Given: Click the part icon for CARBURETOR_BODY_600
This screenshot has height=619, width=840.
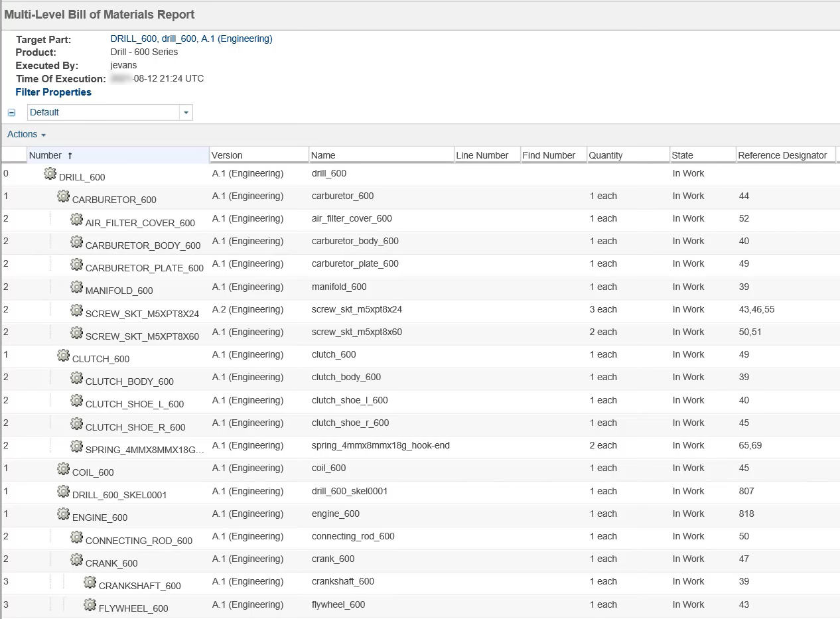Looking at the screenshot, I should (76, 242).
